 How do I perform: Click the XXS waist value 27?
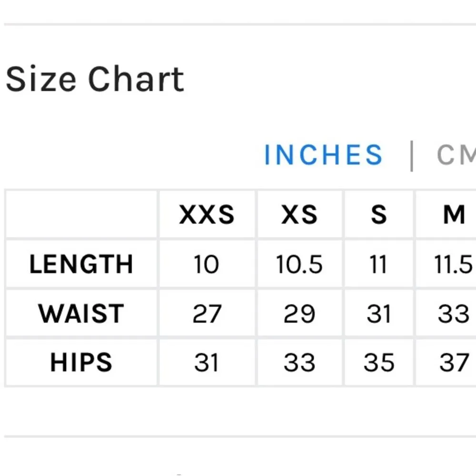(207, 314)
